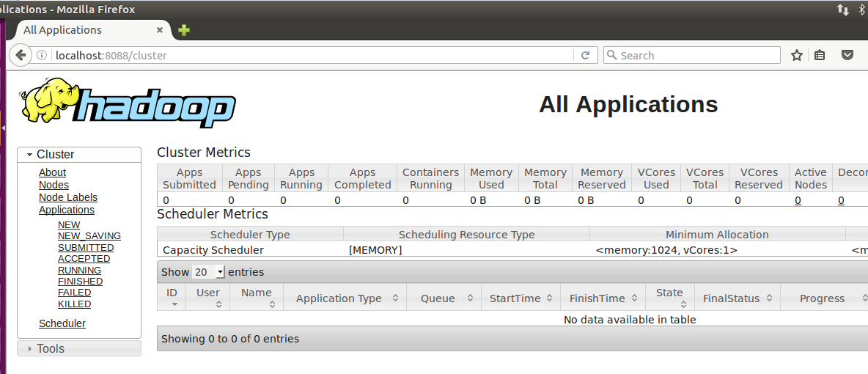Open the Nodes link

tap(54, 185)
